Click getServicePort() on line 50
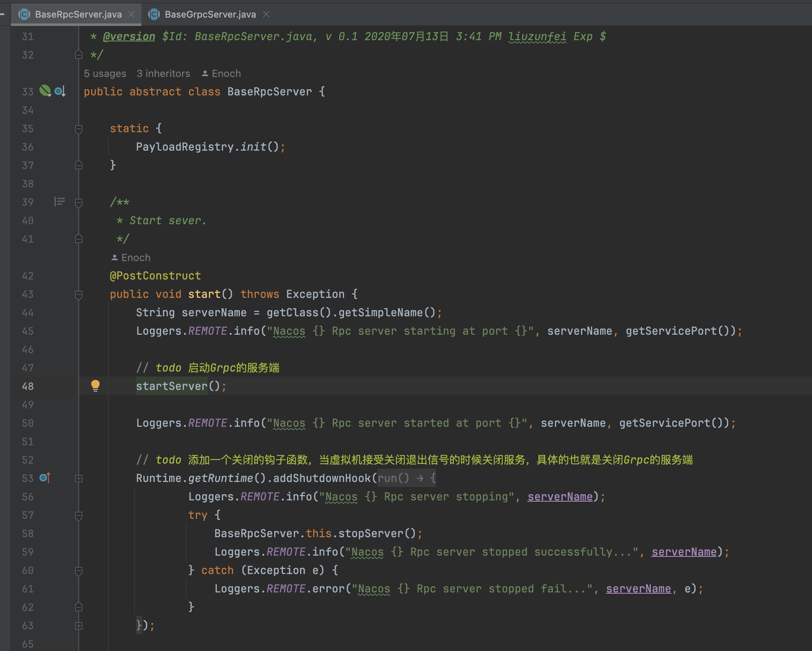812x651 pixels. click(671, 423)
